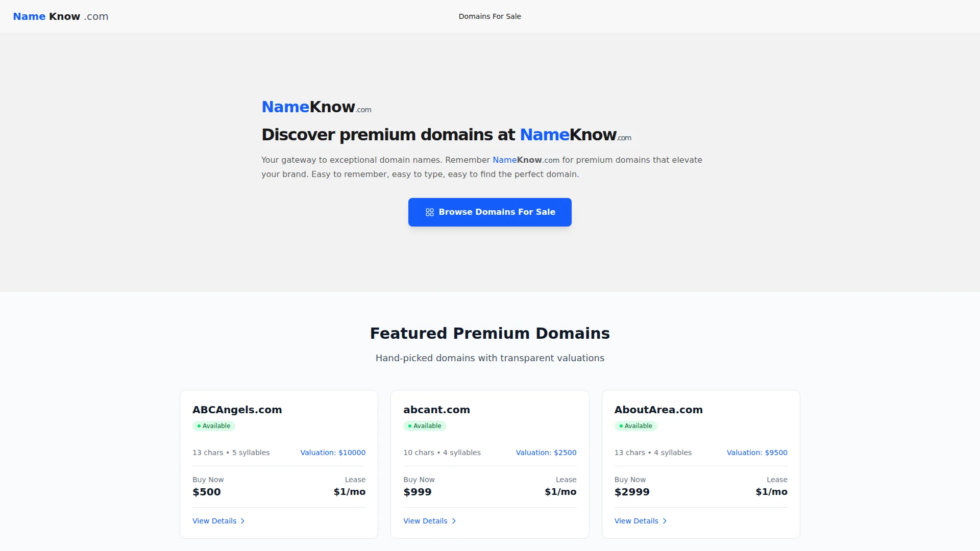
Task: Open the Valuation $10000 link on ABCAngels.com
Action: (332, 453)
